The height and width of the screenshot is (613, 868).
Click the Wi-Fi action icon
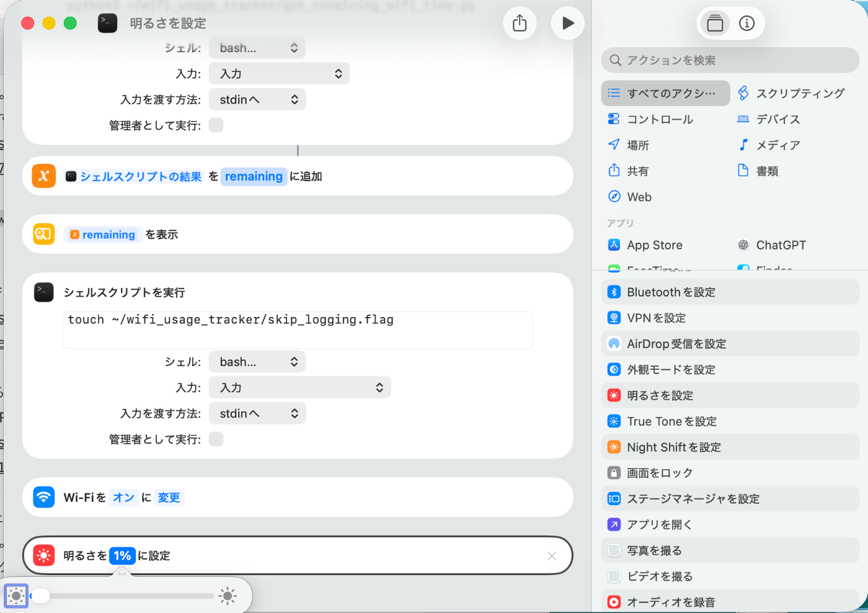pos(43,497)
